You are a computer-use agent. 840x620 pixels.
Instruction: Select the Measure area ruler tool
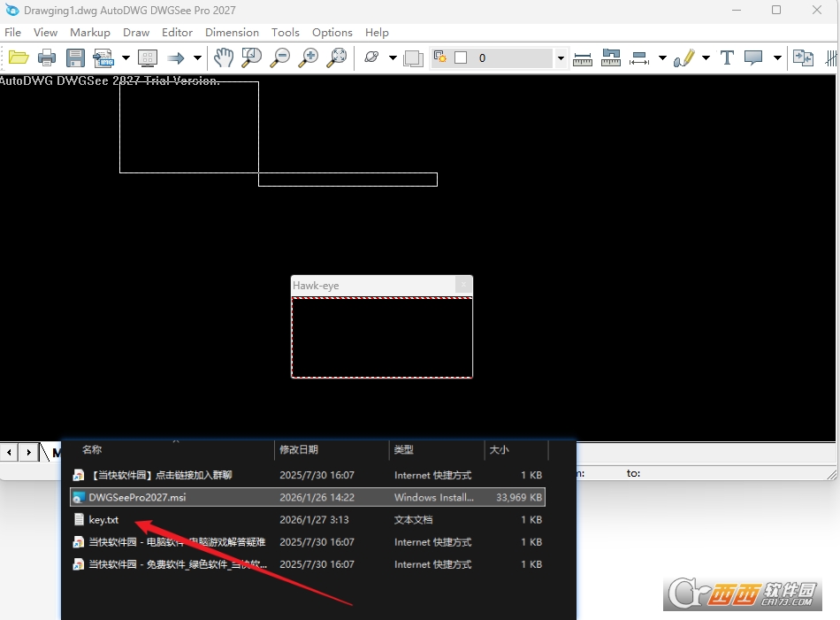(x=611, y=57)
